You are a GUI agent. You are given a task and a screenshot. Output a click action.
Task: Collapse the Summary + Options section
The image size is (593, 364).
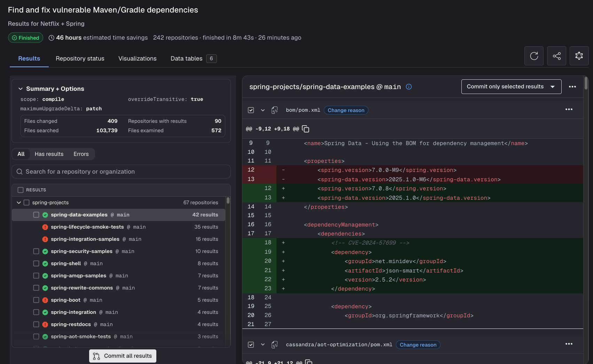[21, 89]
